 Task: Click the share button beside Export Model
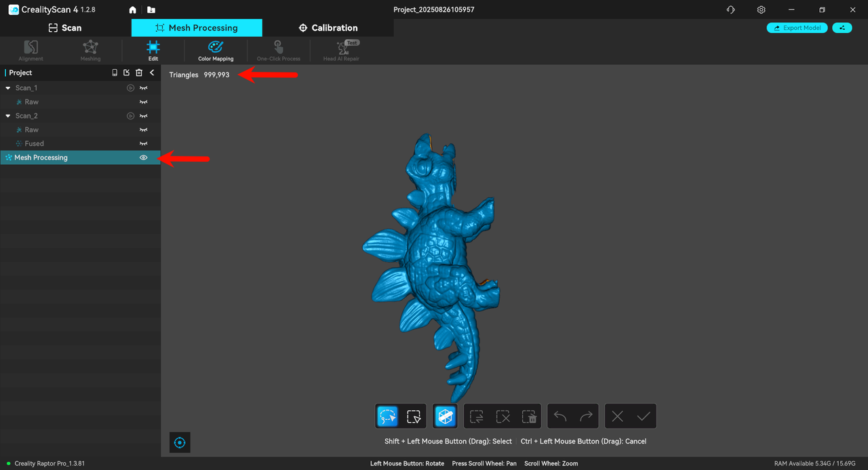click(x=842, y=28)
